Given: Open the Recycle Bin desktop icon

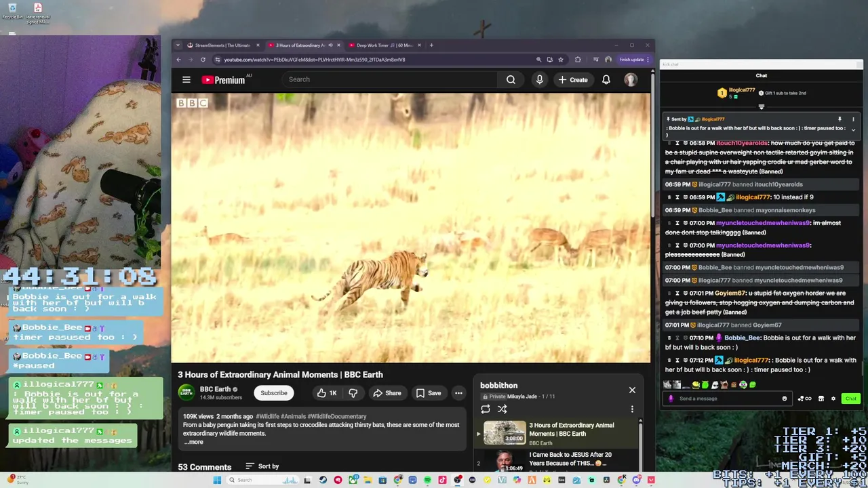Looking at the screenshot, I should click(12, 12).
